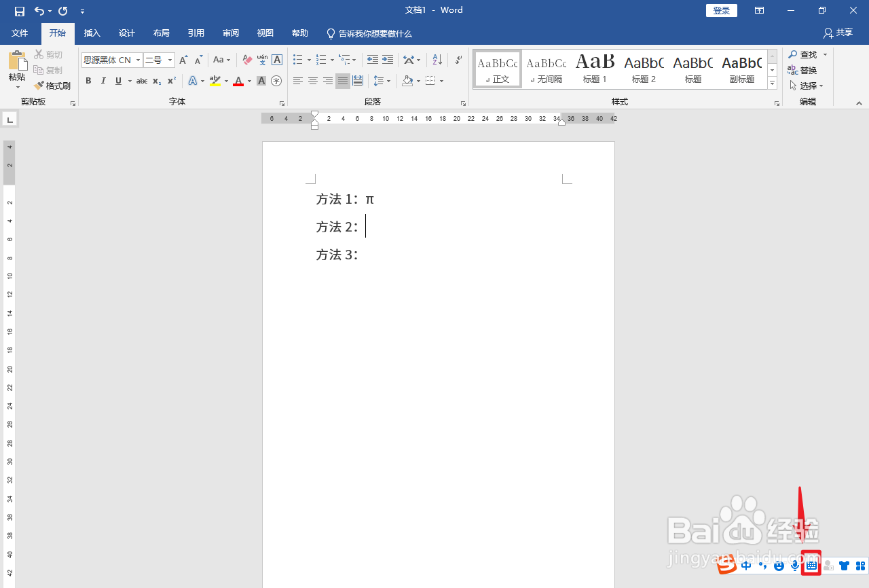Decrease paragraph indent
The width and height of the screenshot is (869, 588).
pyautogui.click(x=373, y=60)
